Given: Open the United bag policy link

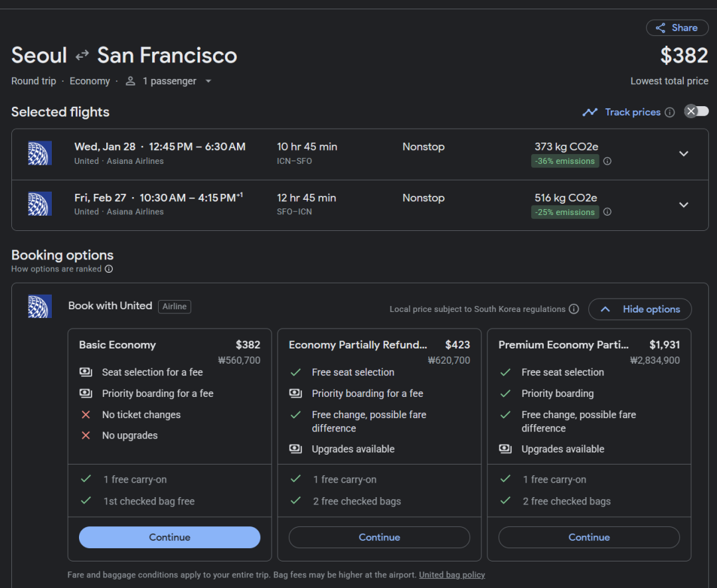Looking at the screenshot, I should [x=451, y=575].
